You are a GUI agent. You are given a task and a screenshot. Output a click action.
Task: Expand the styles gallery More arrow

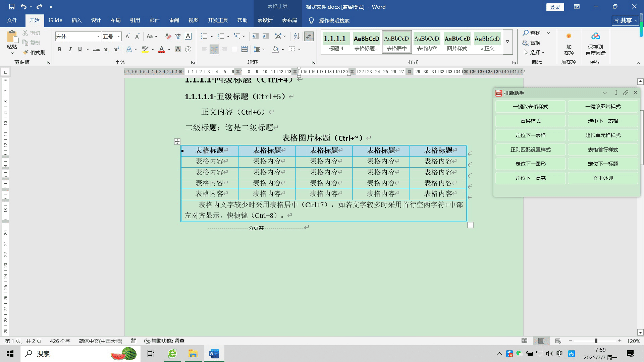point(508,42)
